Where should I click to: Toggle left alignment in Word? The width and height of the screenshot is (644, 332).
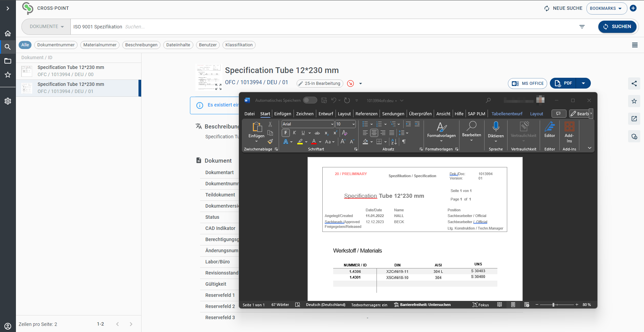click(x=365, y=133)
